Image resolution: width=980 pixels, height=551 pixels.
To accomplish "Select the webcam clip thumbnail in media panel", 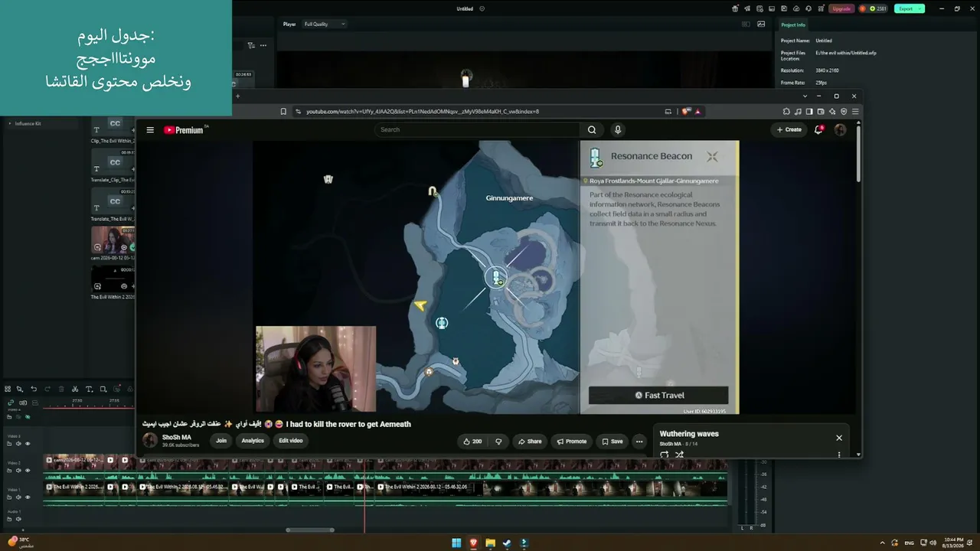I will 113,240.
